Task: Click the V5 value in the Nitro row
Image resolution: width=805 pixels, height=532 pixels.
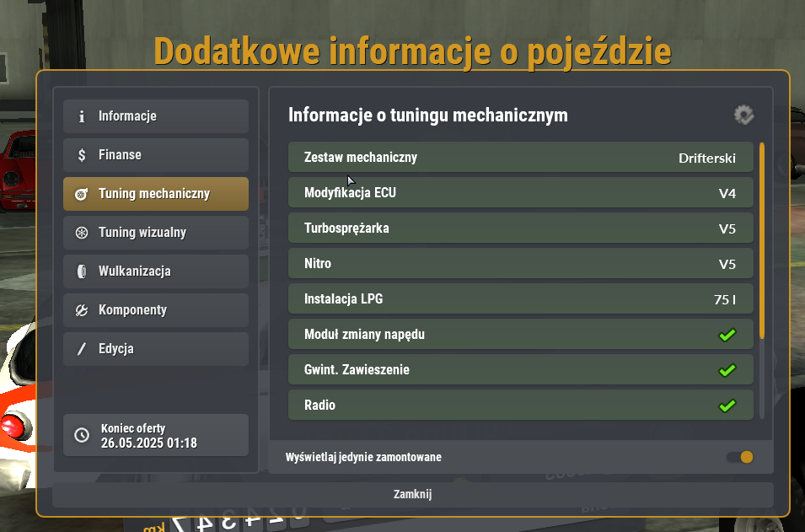Action: click(727, 265)
